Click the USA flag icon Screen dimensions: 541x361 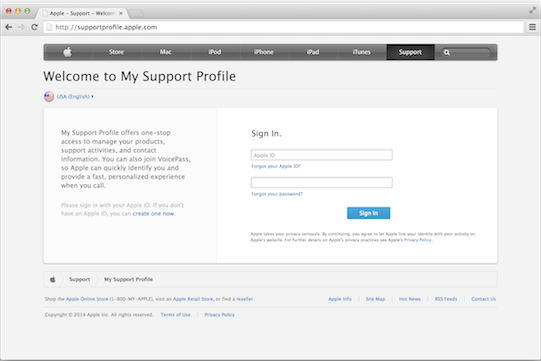click(49, 97)
